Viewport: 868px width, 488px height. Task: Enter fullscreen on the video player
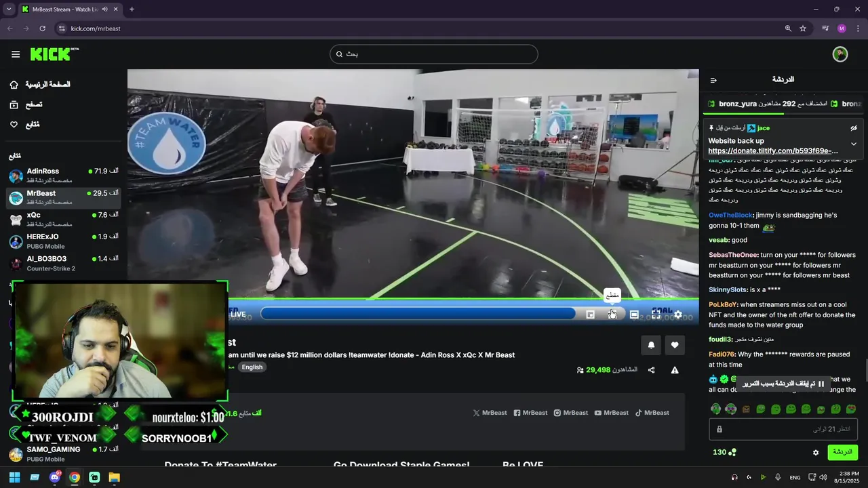[656, 314]
